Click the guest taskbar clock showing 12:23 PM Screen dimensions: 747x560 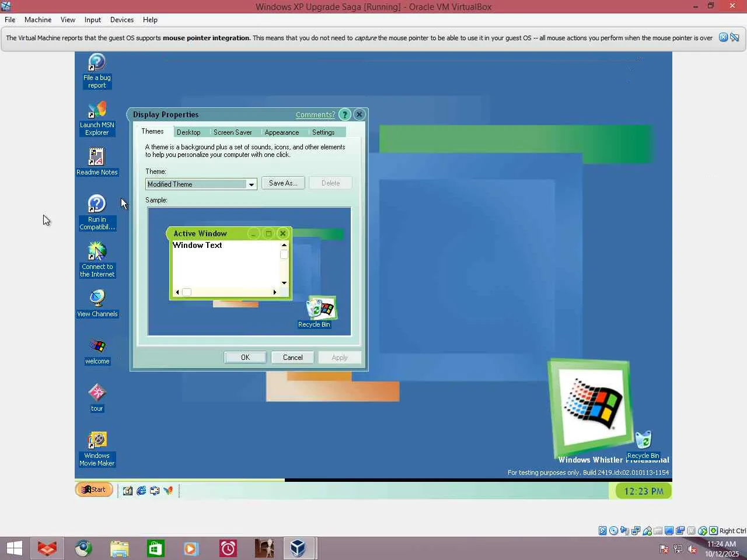[x=644, y=491]
